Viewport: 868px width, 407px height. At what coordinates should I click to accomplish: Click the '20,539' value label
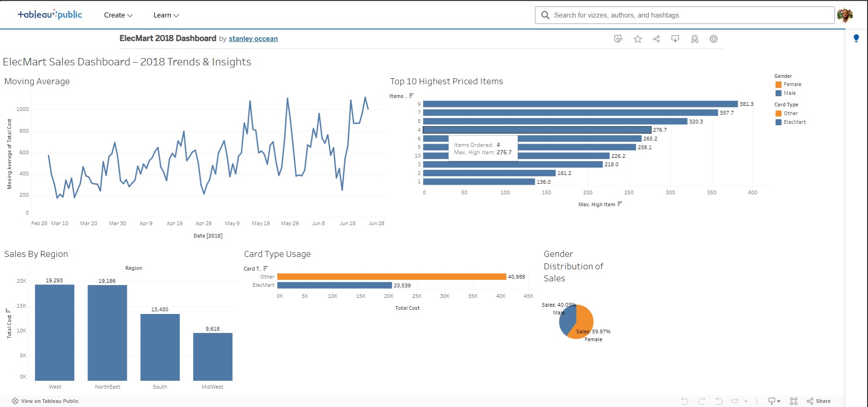coord(402,285)
